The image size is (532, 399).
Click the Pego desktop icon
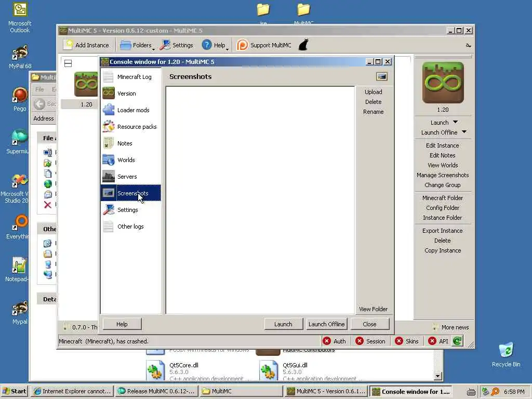20,99
